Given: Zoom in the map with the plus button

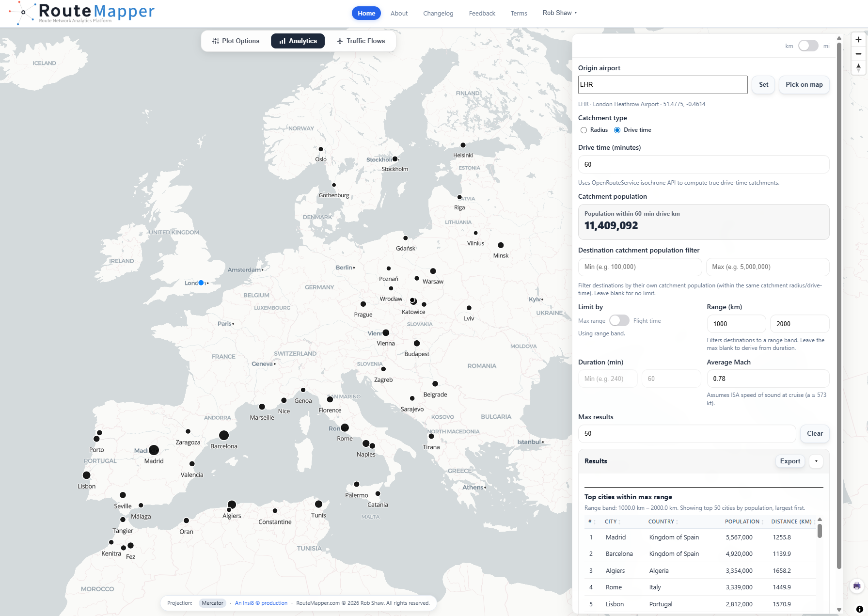Looking at the screenshot, I should (858, 40).
